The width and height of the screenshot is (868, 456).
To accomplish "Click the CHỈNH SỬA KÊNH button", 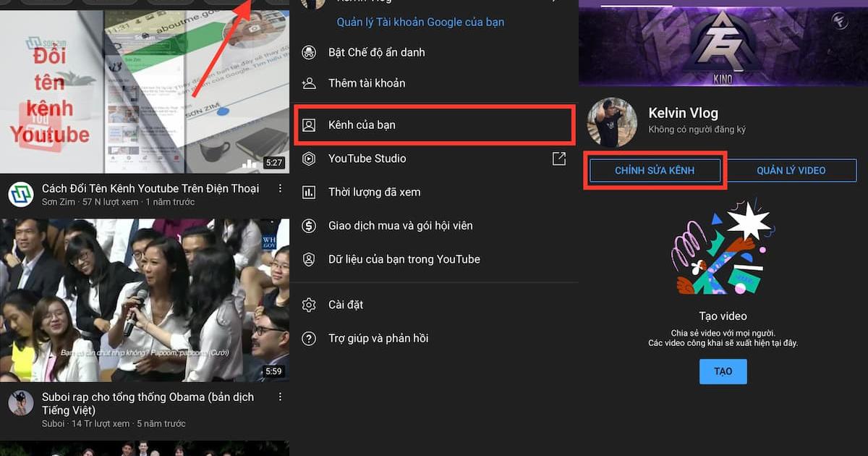I will 655,170.
